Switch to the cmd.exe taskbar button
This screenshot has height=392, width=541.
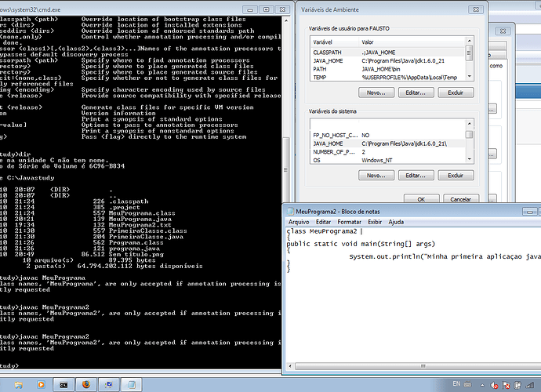click(x=64, y=384)
